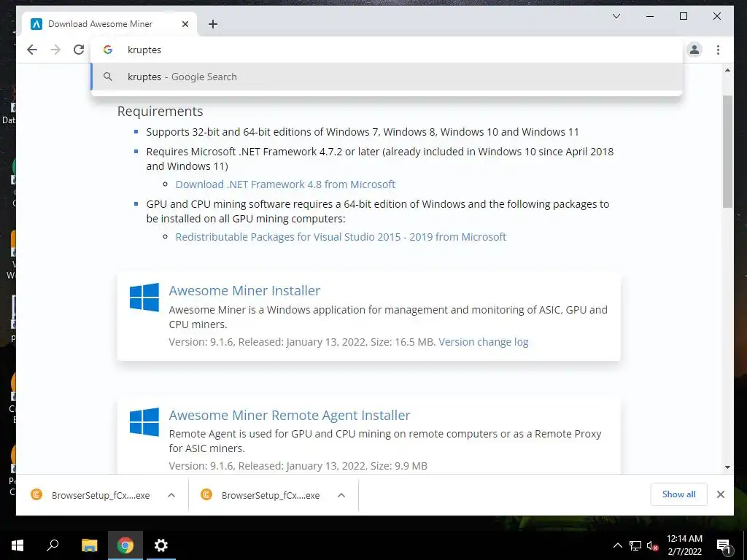The width and height of the screenshot is (747, 560).
Task: Click the browser back arrow
Action: coord(32,50)
